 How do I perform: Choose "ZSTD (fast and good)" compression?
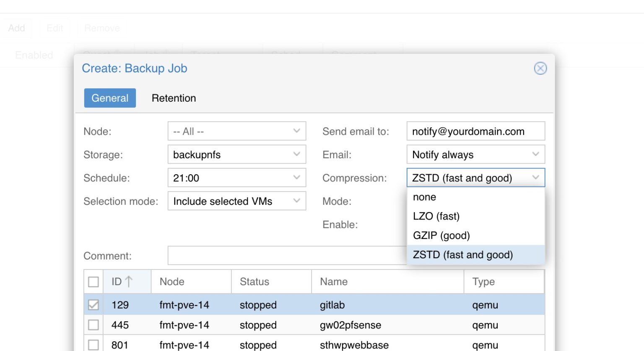click(462, 255)
